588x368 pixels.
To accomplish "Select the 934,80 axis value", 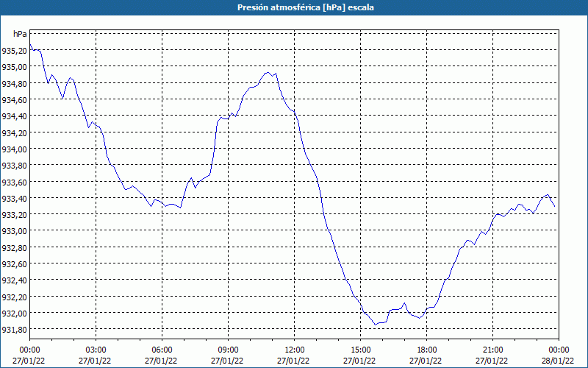I will (14, 83).
